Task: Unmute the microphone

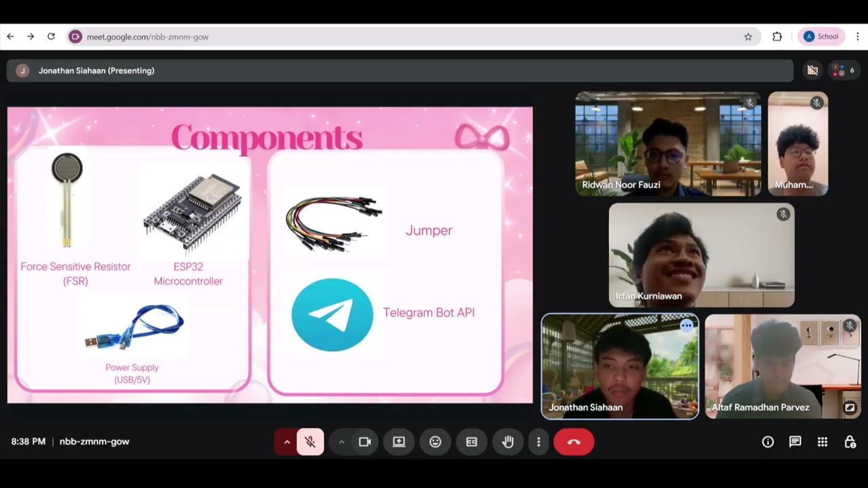Action: pyautogui.click(x=310, y=442)
